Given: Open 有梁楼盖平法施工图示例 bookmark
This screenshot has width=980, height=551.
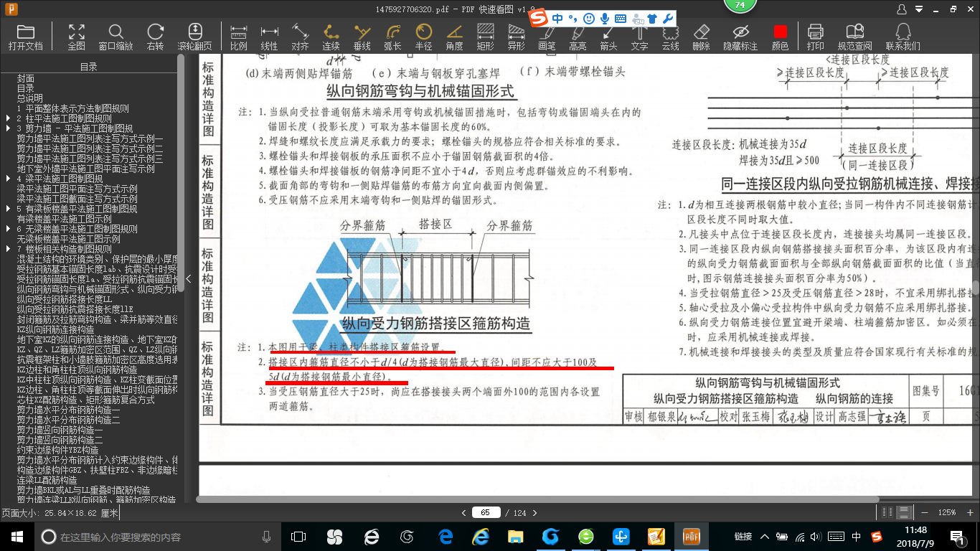Looking at the screenshot, I should pos(65,219).
